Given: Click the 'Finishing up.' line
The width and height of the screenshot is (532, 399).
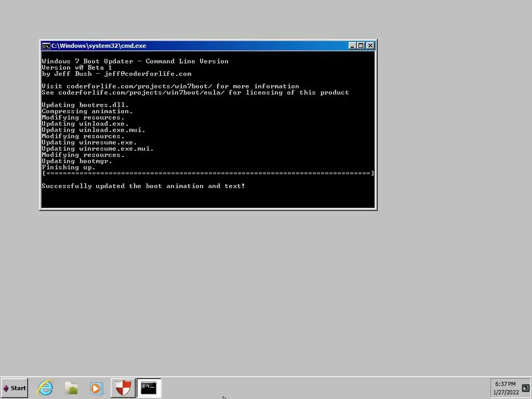Looking at the screenshot, I should coord(69,167).
